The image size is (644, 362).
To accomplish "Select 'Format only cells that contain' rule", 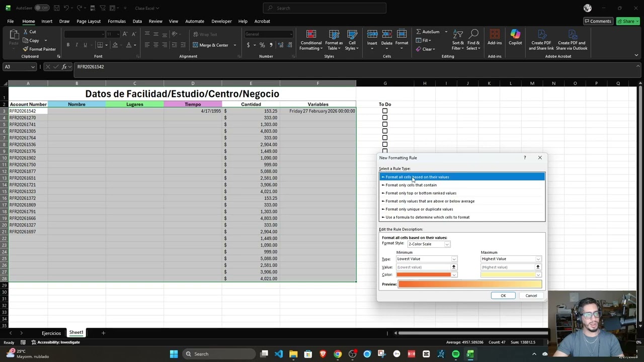I will pyautogui.click(x=462, y=185).
